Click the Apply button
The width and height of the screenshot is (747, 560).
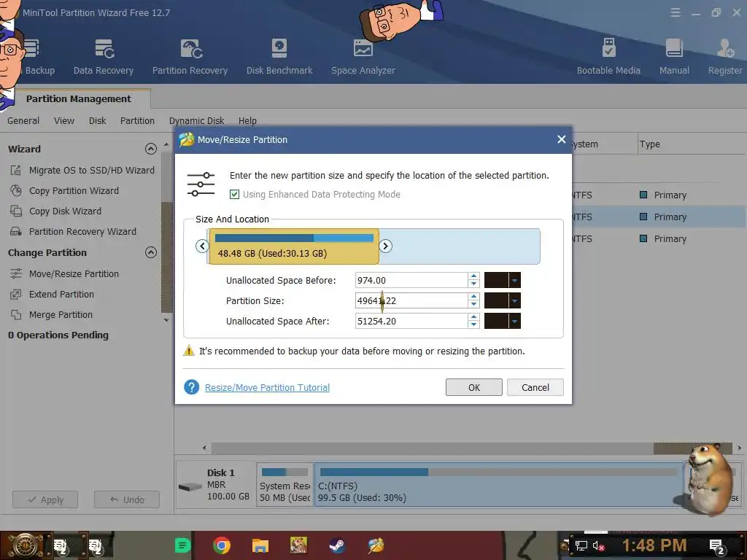click(45, 499)
